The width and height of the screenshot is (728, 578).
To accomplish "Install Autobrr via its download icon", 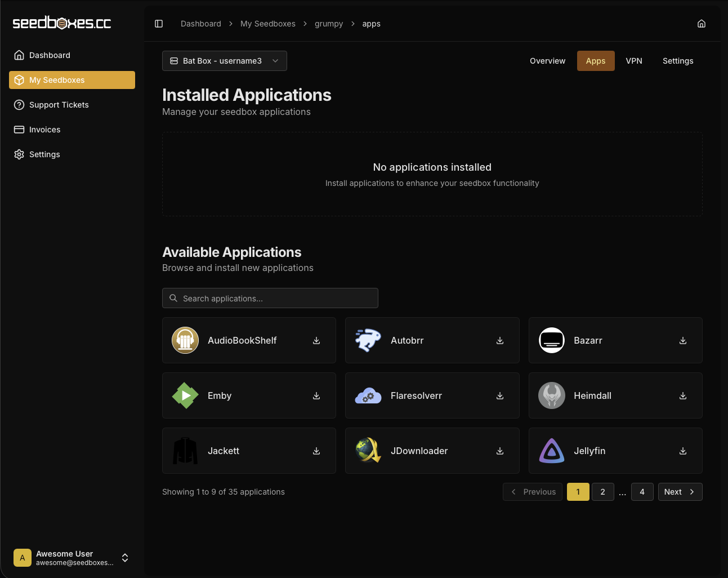I will click(x=500, y=341).
